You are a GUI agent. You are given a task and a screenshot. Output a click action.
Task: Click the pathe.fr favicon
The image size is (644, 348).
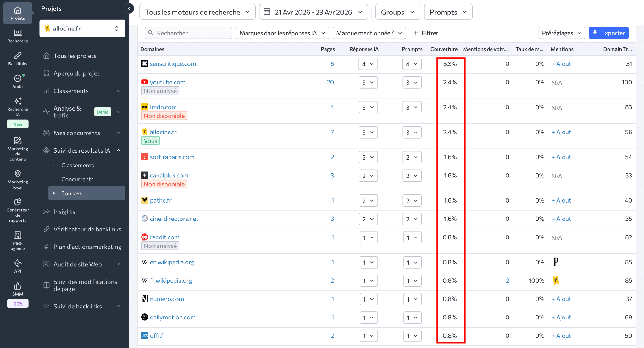coord(145,200)
